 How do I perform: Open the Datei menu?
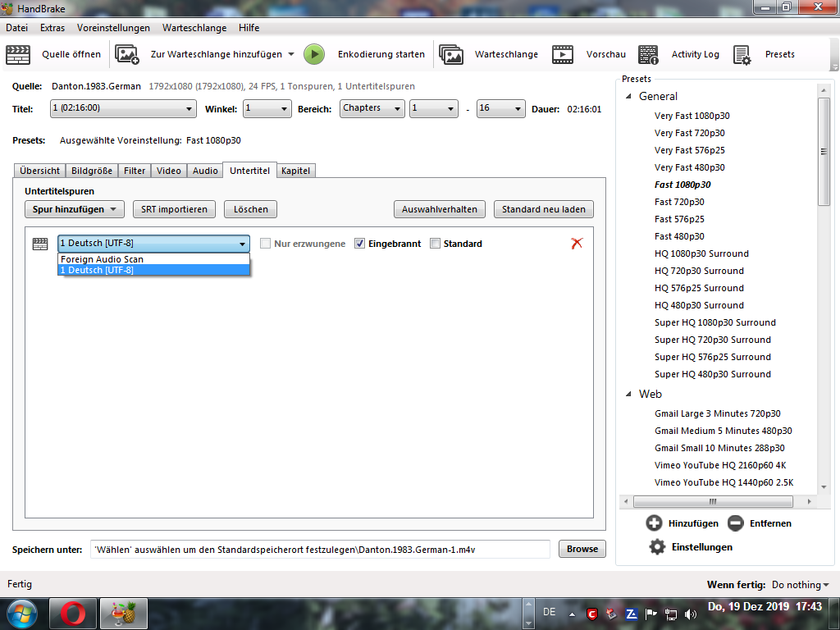[16, 28]
